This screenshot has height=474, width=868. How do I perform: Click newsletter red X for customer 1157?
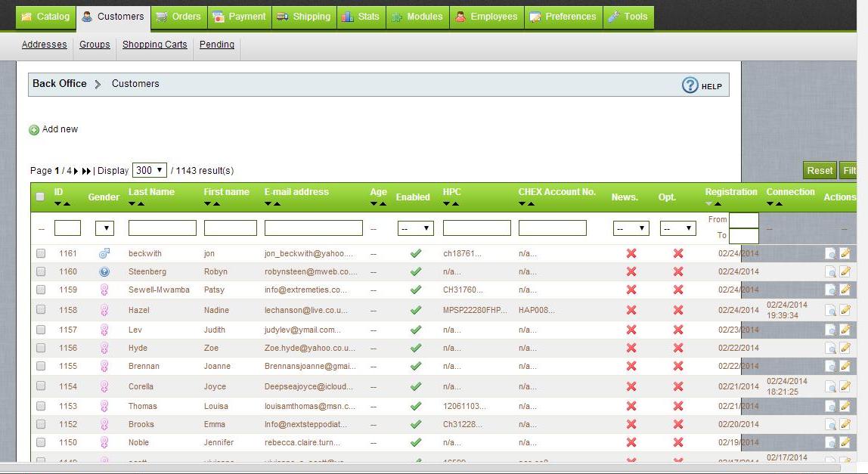pos(631,330)
